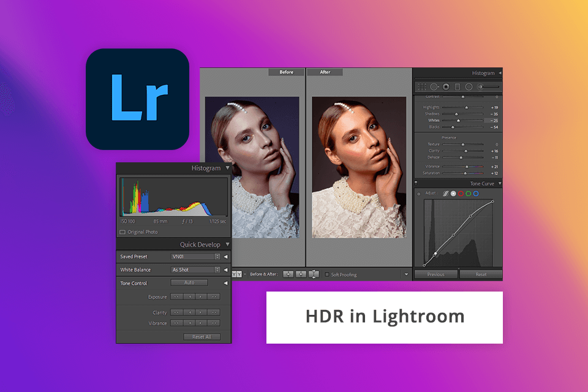588x392 pixels.
Task: Select the graduated filter tool
Action: [x=457, y=86]
